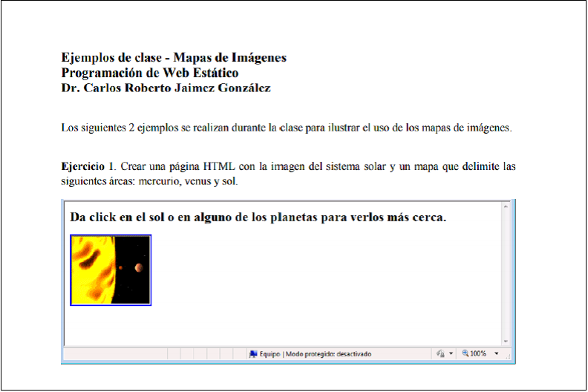This screenshot has width=588, height=392.
Task: Click the larger Venus planet in the image
Action: (x=138, y=267)
